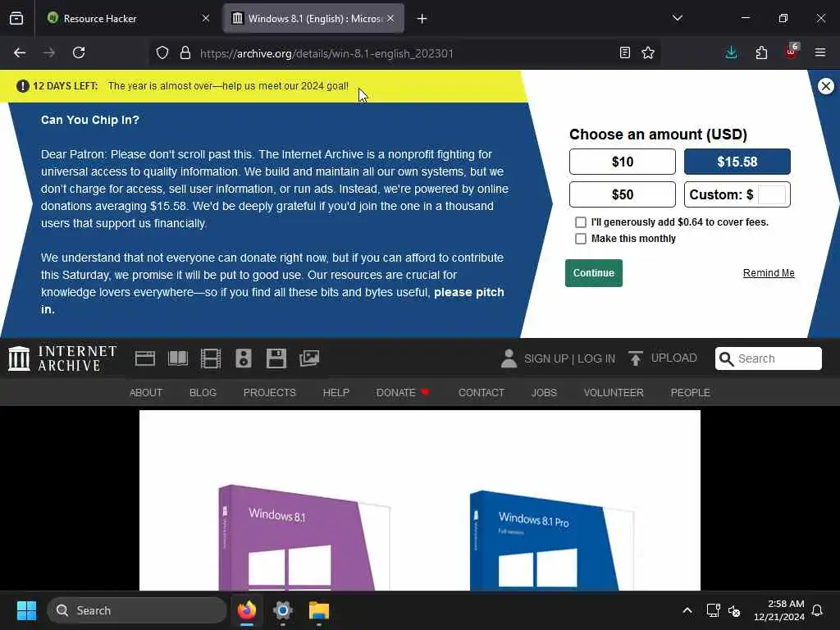
Task: Click the Remind Me link
Action: (x=768, y=272)
